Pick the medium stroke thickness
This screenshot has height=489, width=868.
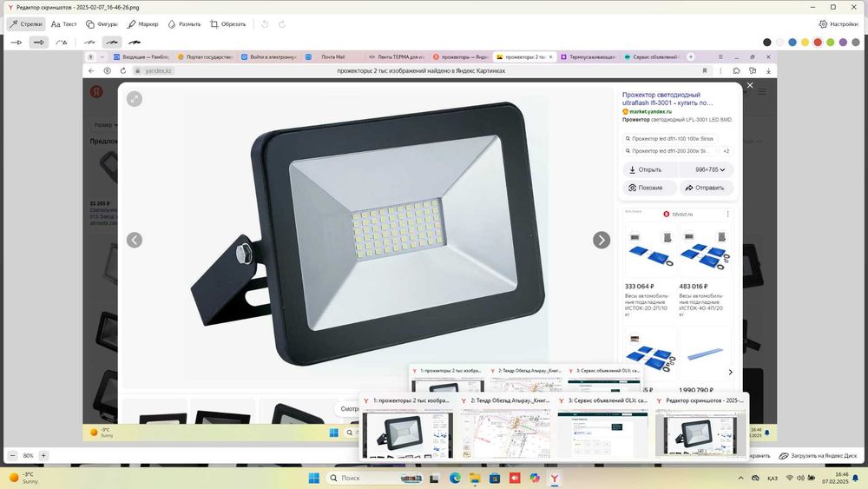pos(112,42)
